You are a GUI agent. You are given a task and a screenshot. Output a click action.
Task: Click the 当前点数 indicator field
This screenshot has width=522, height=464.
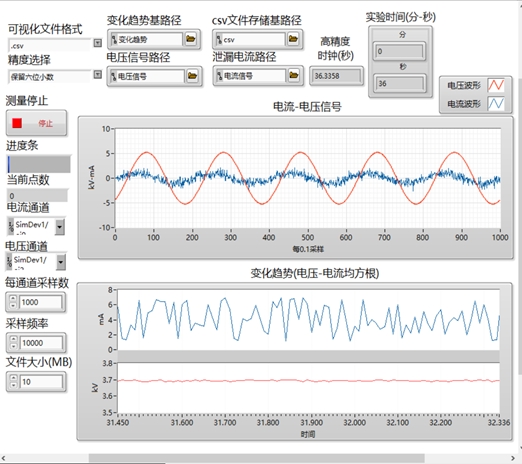(x=37, y=195)
